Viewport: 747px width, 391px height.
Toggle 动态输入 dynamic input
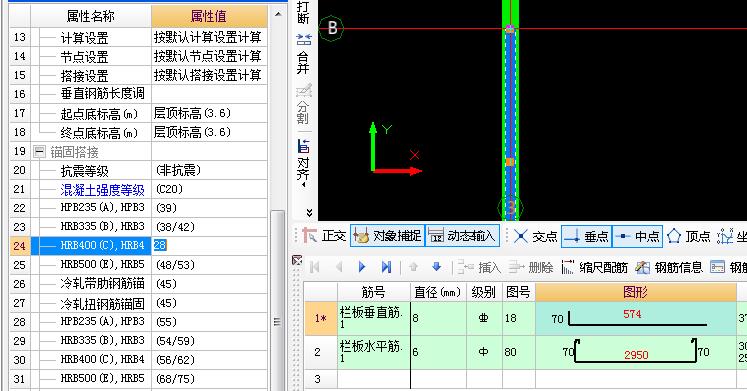(x=462, y=236)
